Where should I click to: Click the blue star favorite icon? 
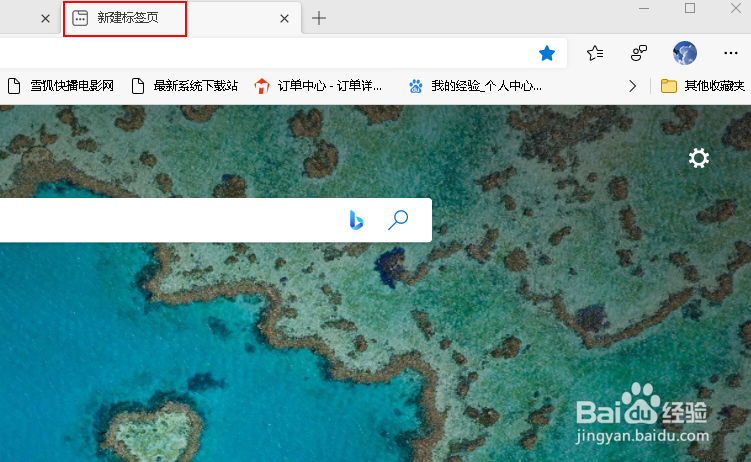point(546,53)
